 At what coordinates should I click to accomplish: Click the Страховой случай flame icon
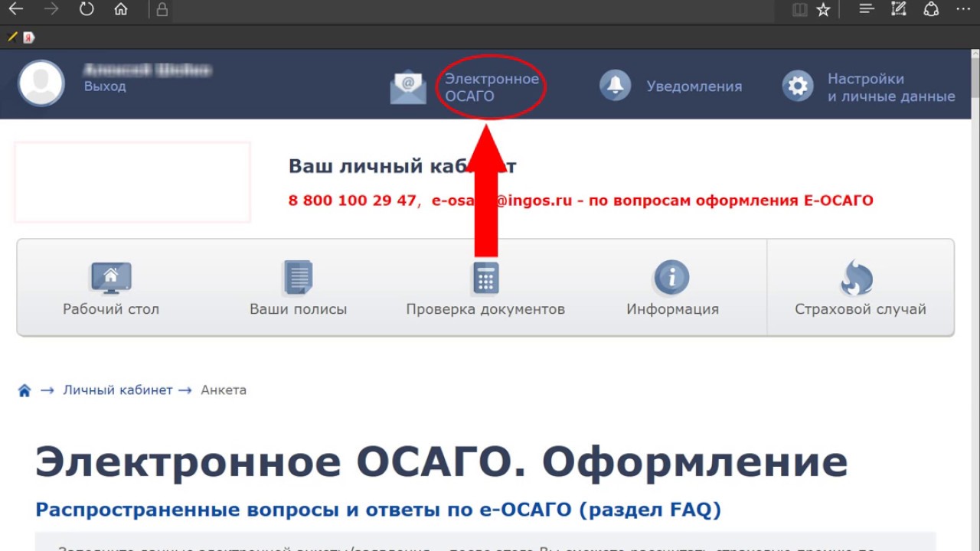point(857,278)
